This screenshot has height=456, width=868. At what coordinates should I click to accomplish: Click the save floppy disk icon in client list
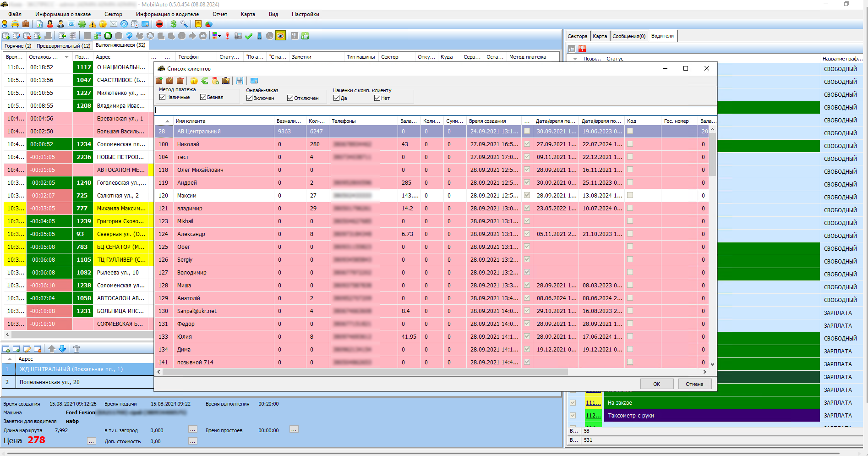tap(240, 81)
